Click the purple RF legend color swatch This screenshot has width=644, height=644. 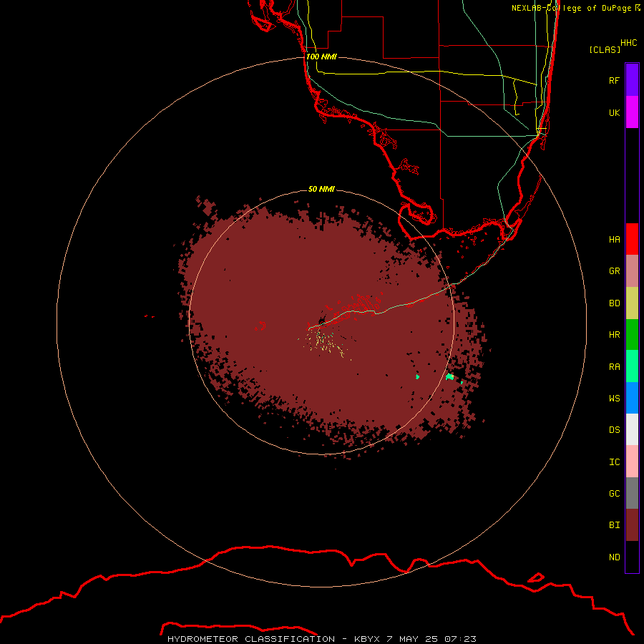click(x=632, y=80)
